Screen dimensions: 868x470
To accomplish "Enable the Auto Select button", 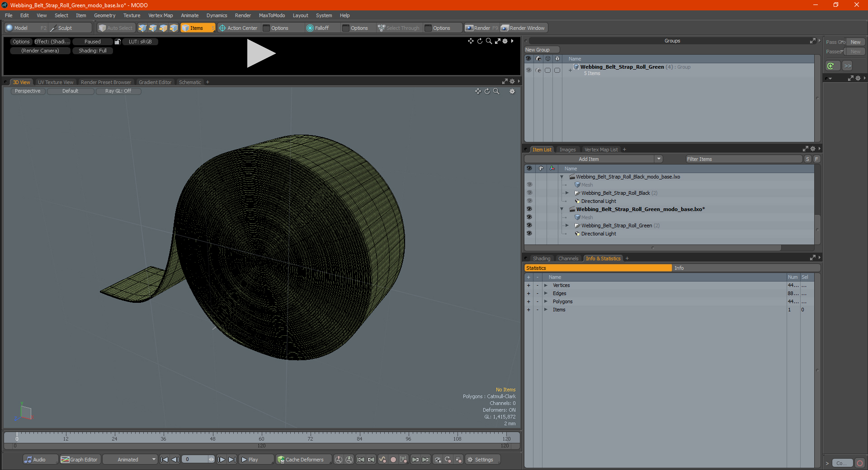I will pos(116,28).
